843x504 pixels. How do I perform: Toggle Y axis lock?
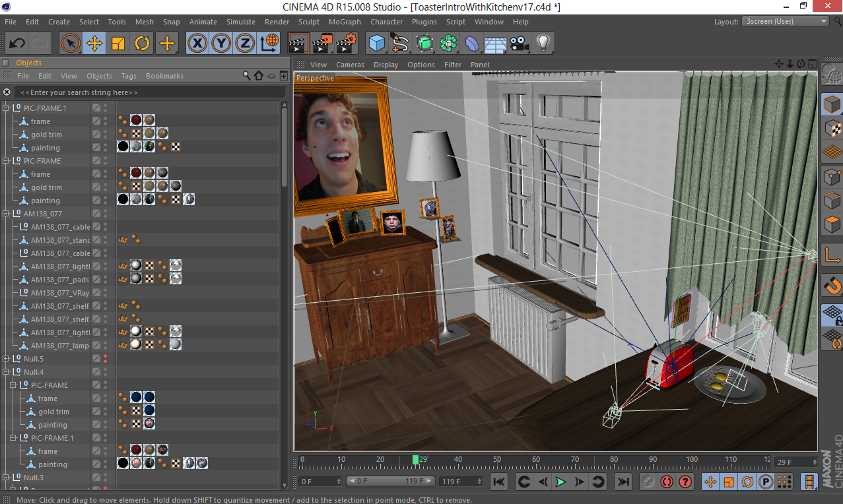221,44
